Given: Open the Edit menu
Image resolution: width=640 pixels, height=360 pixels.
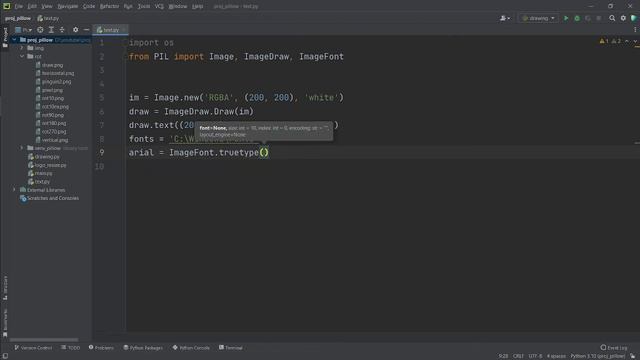Looking at the screenshot, I should point(32,6).
